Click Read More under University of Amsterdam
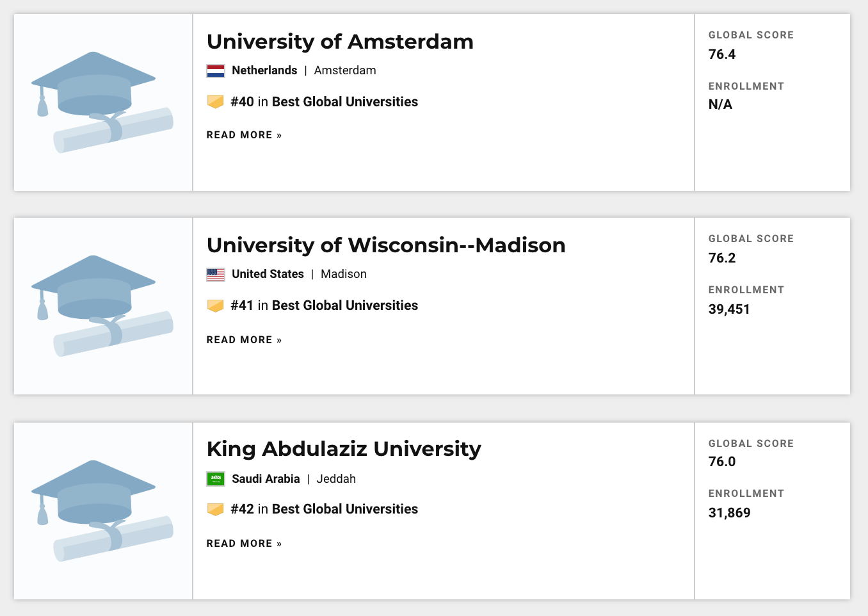This screenshot has height=616, width=868. tap(244, 135)
